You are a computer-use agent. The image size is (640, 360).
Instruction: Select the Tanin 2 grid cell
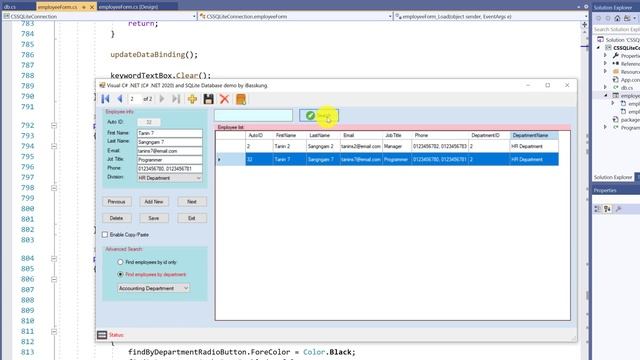[289, 146]
